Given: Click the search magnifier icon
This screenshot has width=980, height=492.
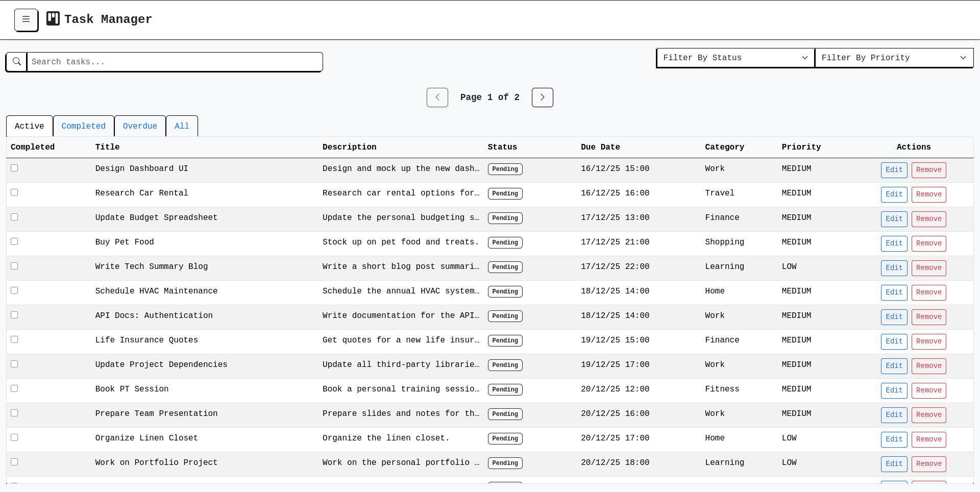Looking at the screenshot, I should (16, 61).
